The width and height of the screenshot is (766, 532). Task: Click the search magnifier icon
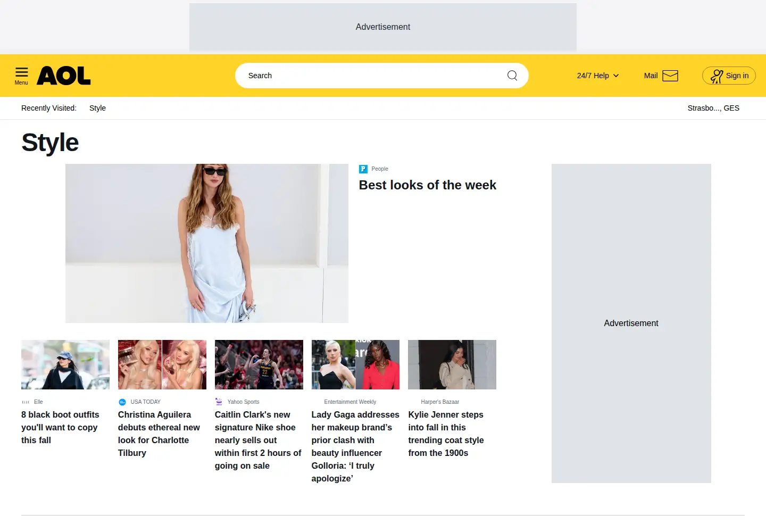tap(512, 76)
